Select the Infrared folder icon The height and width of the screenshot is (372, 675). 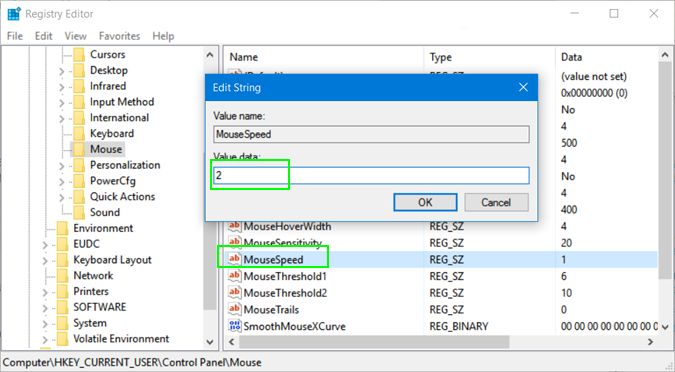[79, 86]
